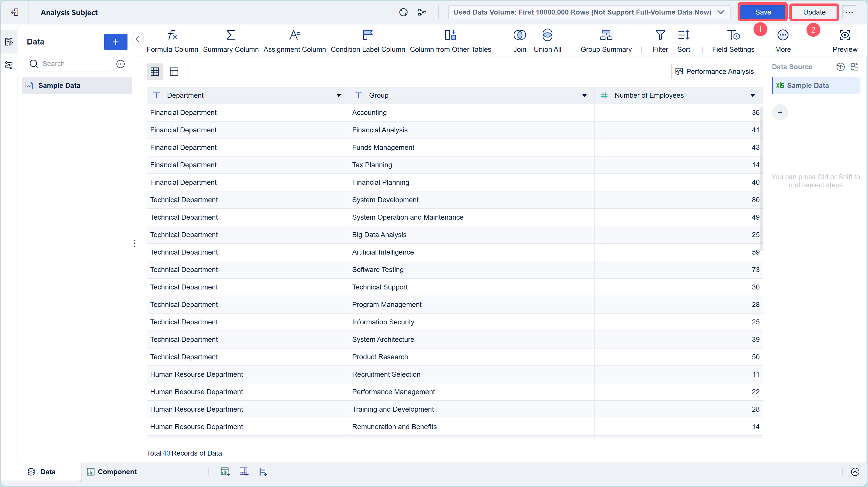Click the blue Save button

pyautogui.click(x=763, y=13)
